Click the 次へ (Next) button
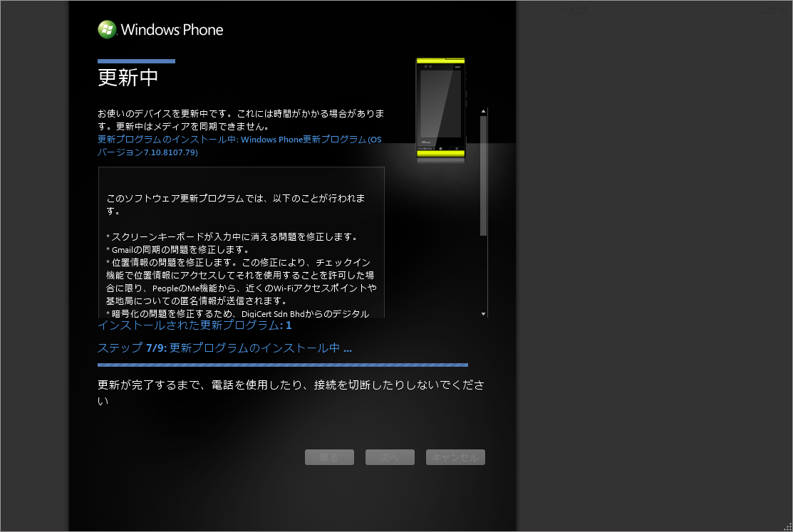 (390, 457)
